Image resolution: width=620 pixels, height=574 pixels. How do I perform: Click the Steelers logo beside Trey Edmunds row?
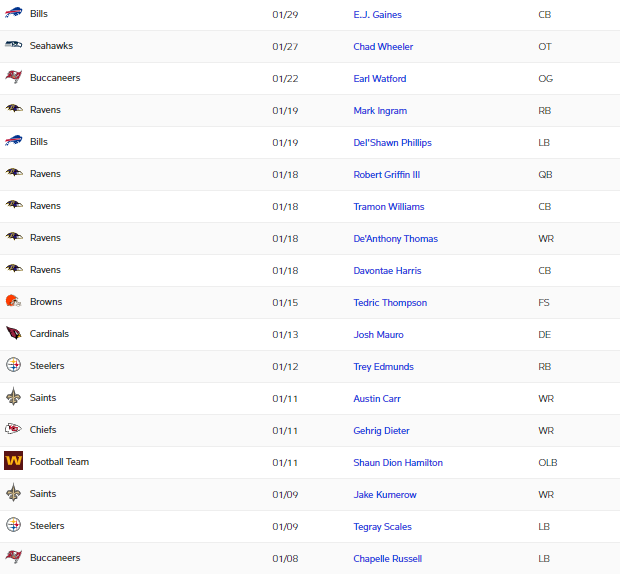click(13, 365)
